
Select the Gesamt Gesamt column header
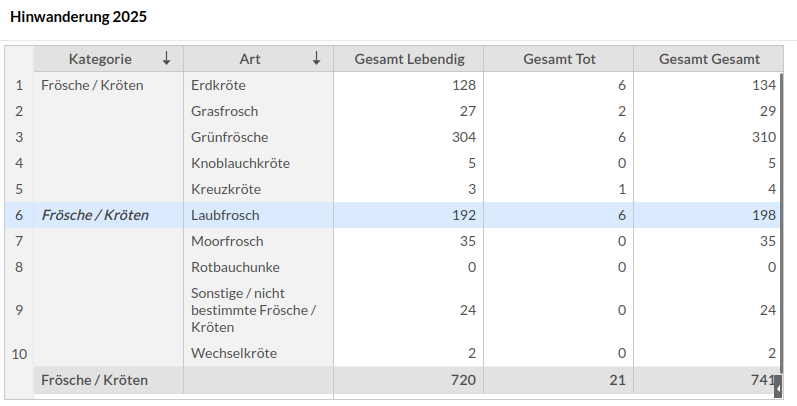tap(708, 59)
